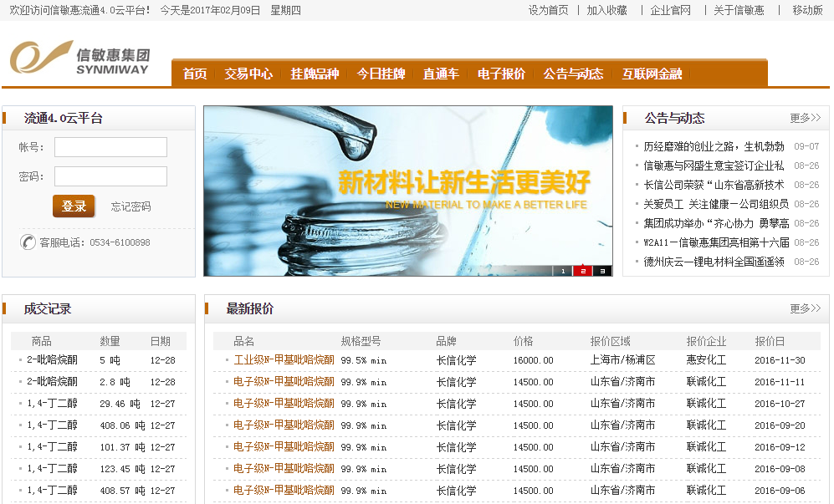Open news item 关爱员工 关注健康
This screenshot has height=504, width=834.
[716, 204]
